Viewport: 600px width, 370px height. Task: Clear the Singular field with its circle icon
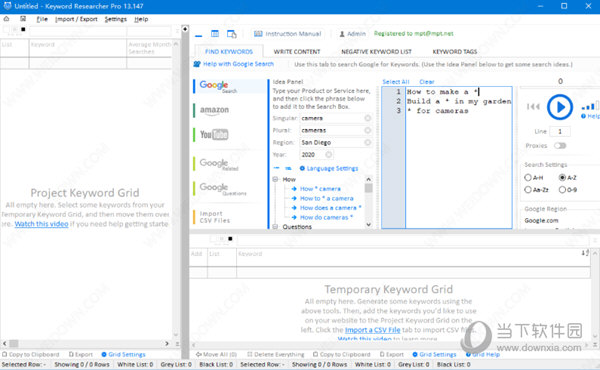367,118
